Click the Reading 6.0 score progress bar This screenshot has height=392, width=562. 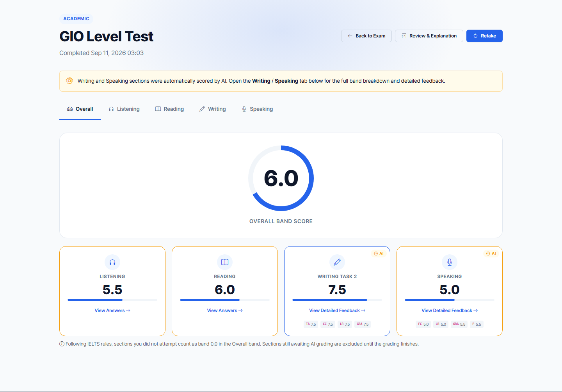225,300
